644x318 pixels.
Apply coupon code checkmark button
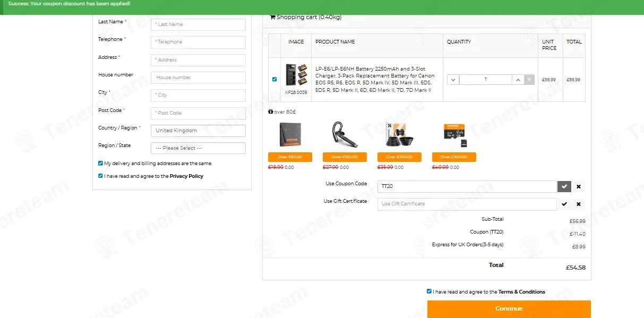564,187
